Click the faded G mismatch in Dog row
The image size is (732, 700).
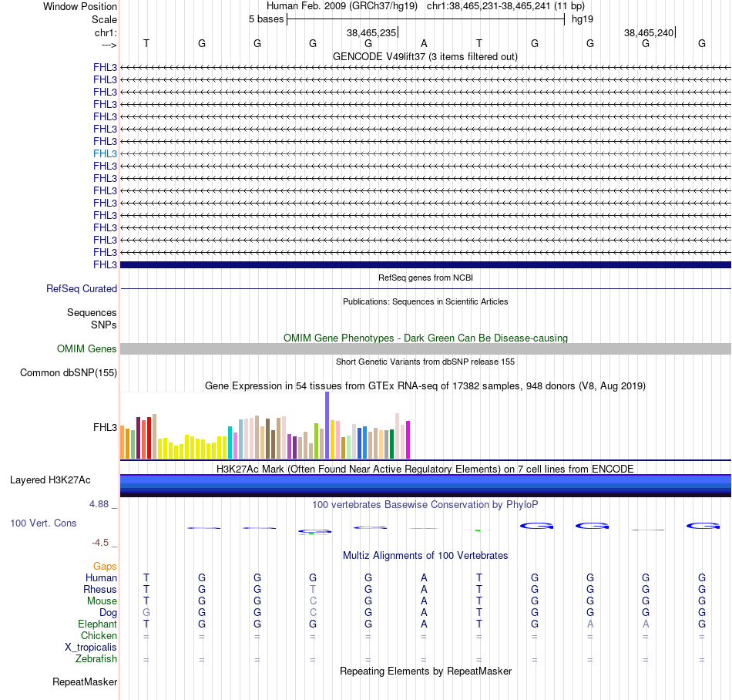point(146,612)
